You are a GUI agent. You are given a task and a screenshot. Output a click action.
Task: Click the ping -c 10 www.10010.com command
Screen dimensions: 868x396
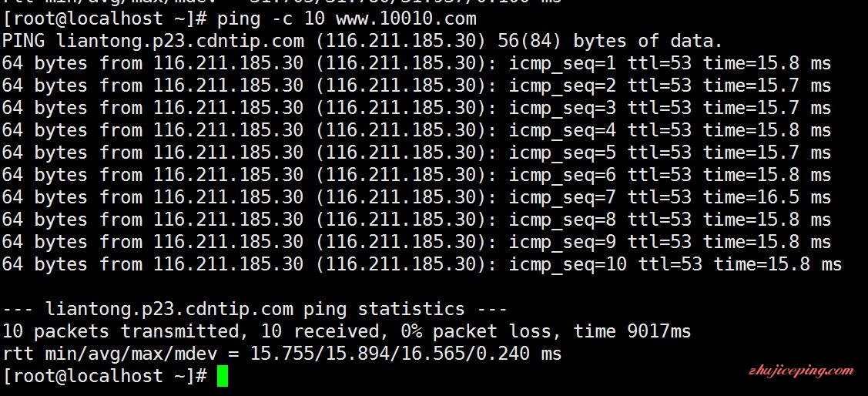coord(347,18)
